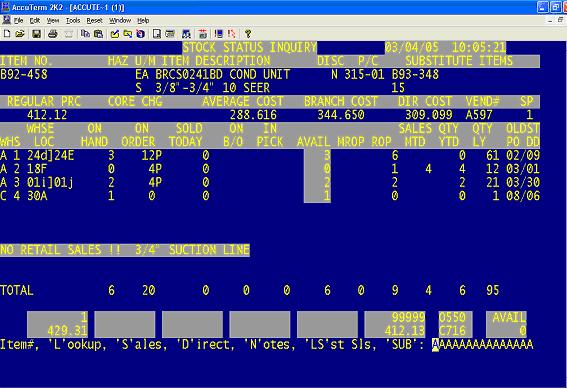Click the Help question mark icon
The width and height of the screenshot is (567, 389).
[x=248, y=34]
